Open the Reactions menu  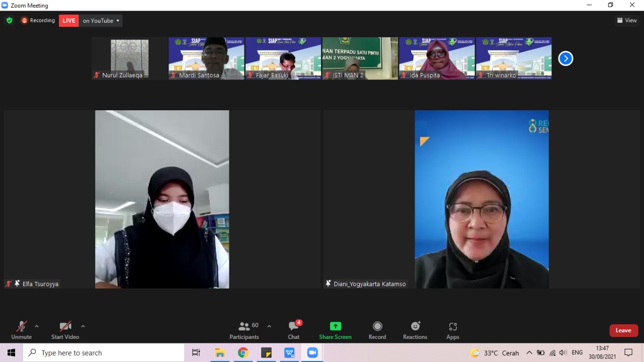coord(415,330)
